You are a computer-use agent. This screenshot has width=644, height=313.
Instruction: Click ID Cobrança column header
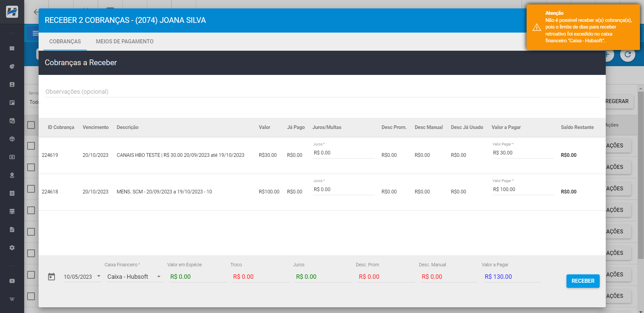pyautogui.click(x=61, y=127)
